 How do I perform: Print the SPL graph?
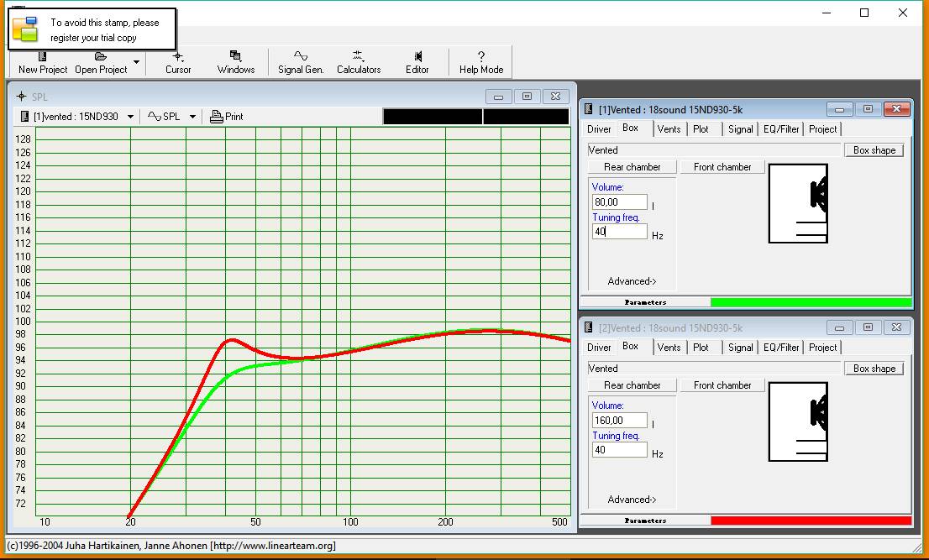pos(227,117)
